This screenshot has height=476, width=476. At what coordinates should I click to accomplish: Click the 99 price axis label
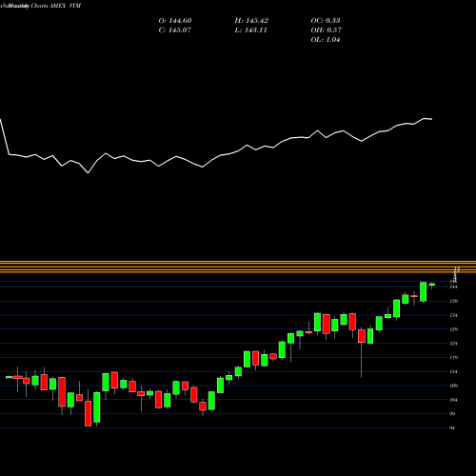pos(453,414)
